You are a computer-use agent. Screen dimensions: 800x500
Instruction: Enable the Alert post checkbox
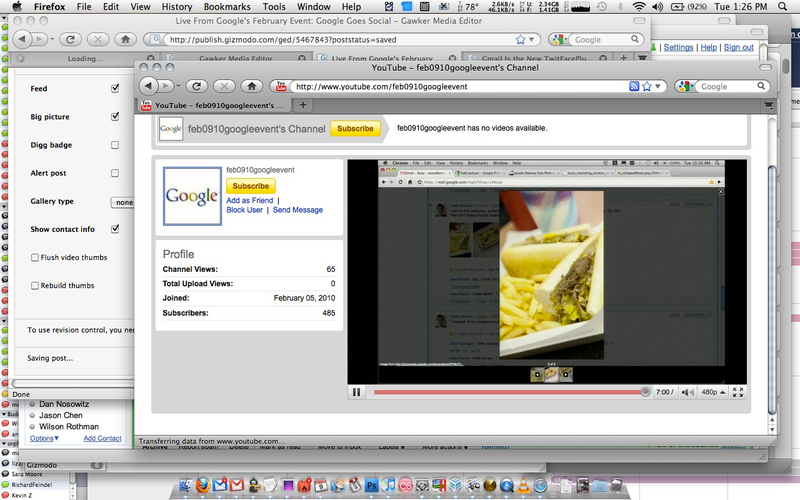tap(115, 173)
